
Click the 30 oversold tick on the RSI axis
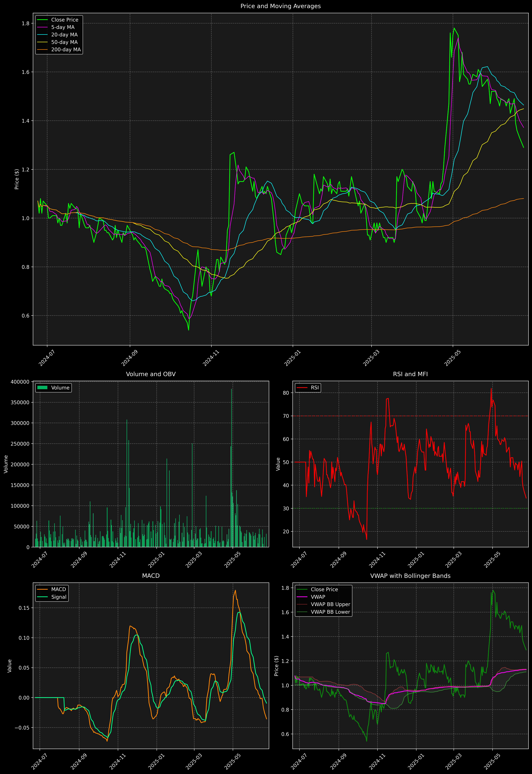point(286,509)
